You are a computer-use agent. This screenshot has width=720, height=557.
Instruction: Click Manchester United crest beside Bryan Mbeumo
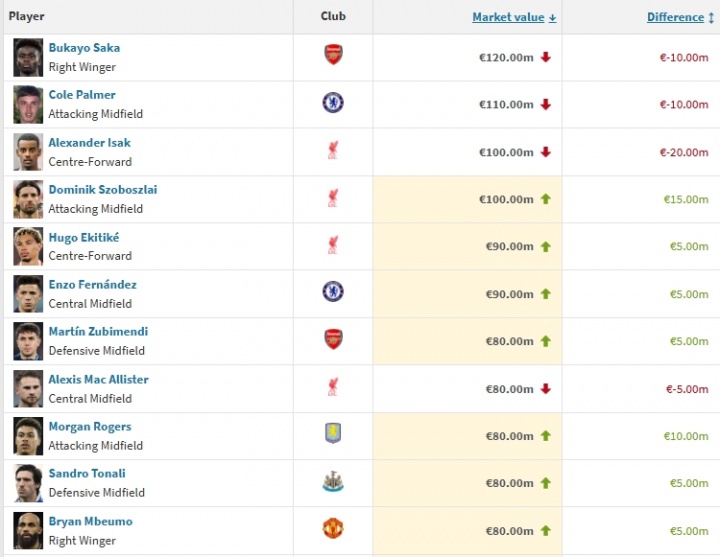(x=333, y=529)
